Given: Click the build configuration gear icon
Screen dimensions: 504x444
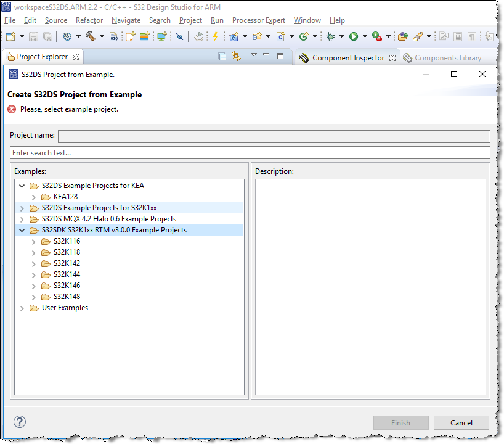Looking at the screenshot, I should (x=67, y=36).
